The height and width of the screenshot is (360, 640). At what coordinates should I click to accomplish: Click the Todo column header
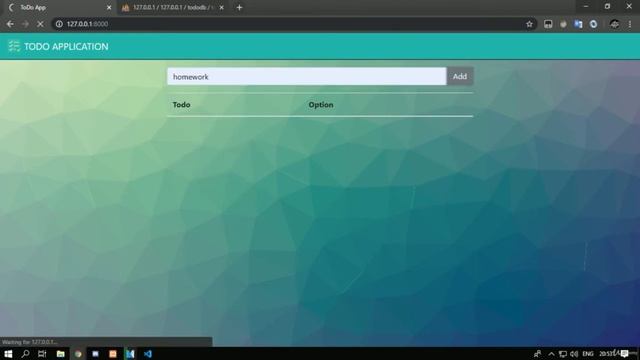(181, 105)
